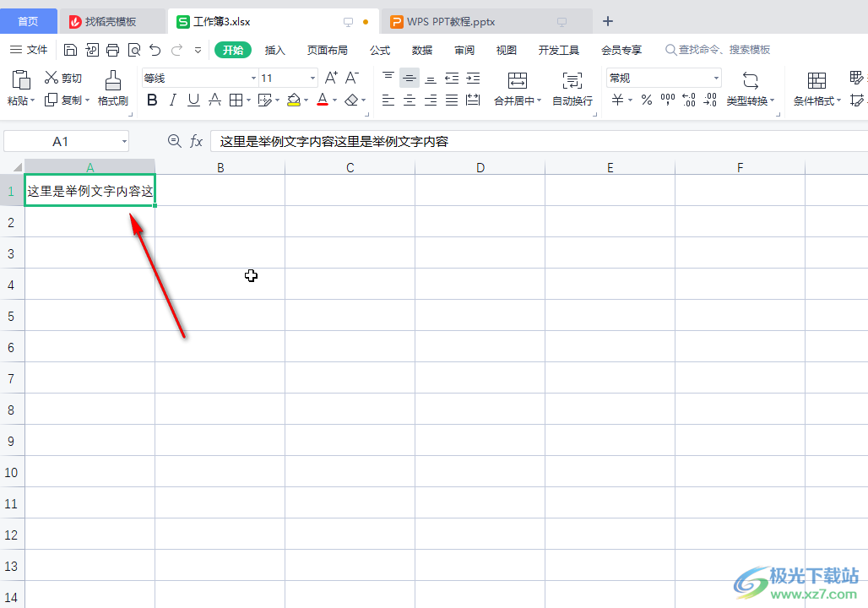Toggle Italic formatting
868x608 pixels.
173,100
